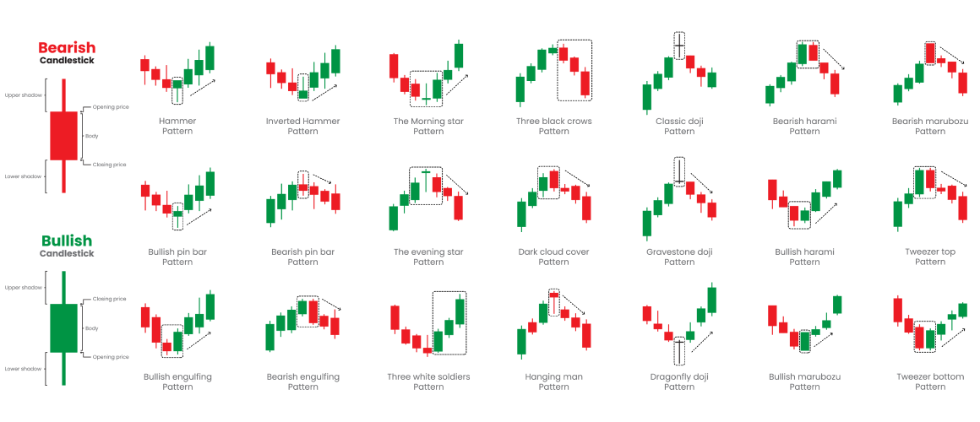Select the Inverted Hammer Pattern chart
The image size is (980, 422).
303,73
